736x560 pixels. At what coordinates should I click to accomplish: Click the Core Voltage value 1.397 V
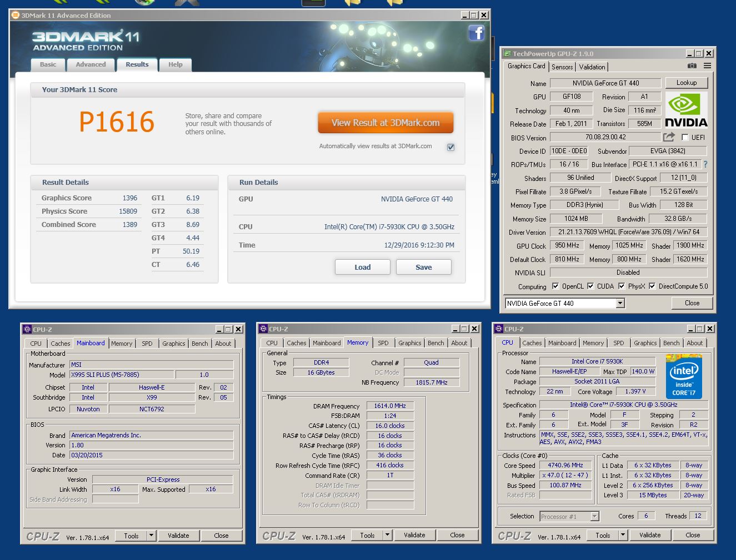pyautogui.click(x=635, y=391)
